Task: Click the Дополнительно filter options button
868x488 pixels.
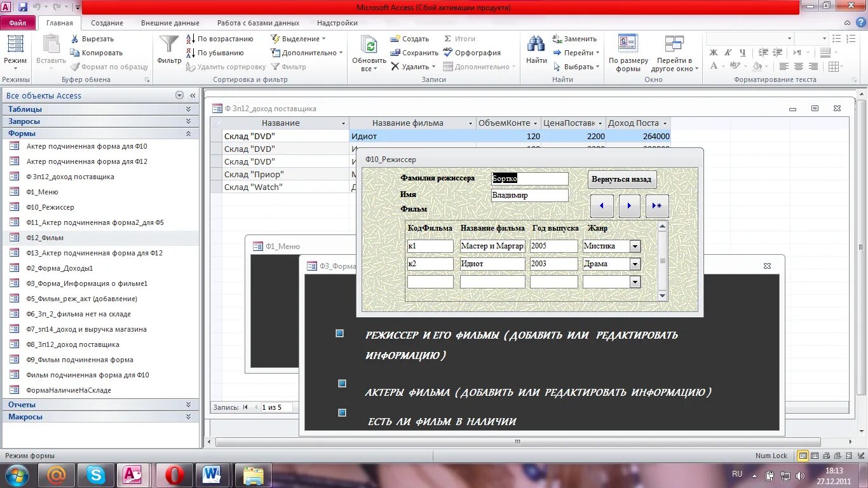Action: click(x=306, y=53)
